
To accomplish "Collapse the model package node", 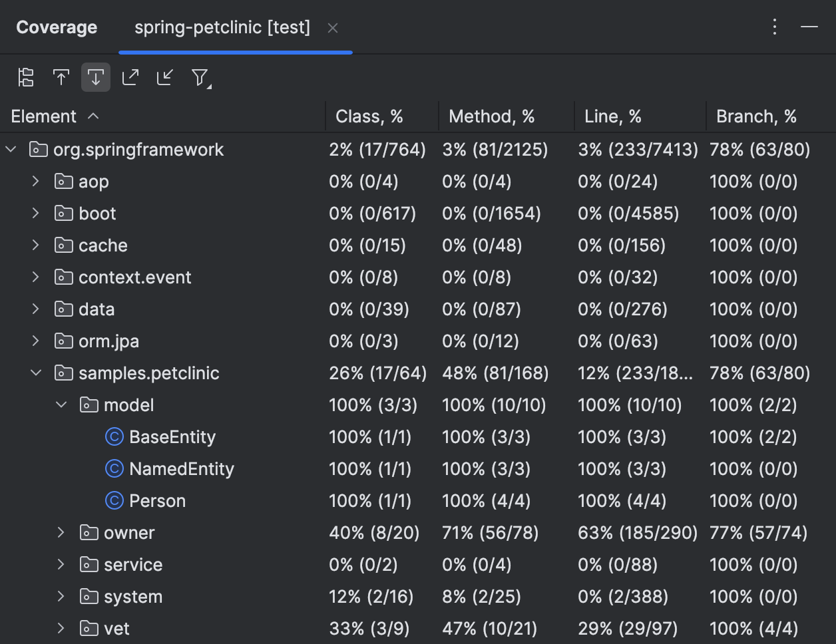I will [x=61, y=405].
